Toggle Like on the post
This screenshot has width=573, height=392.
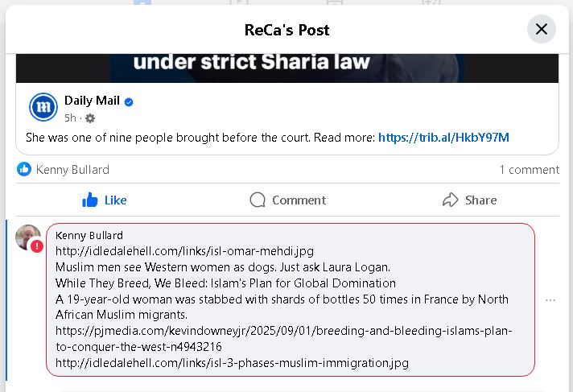pos(105,200)
